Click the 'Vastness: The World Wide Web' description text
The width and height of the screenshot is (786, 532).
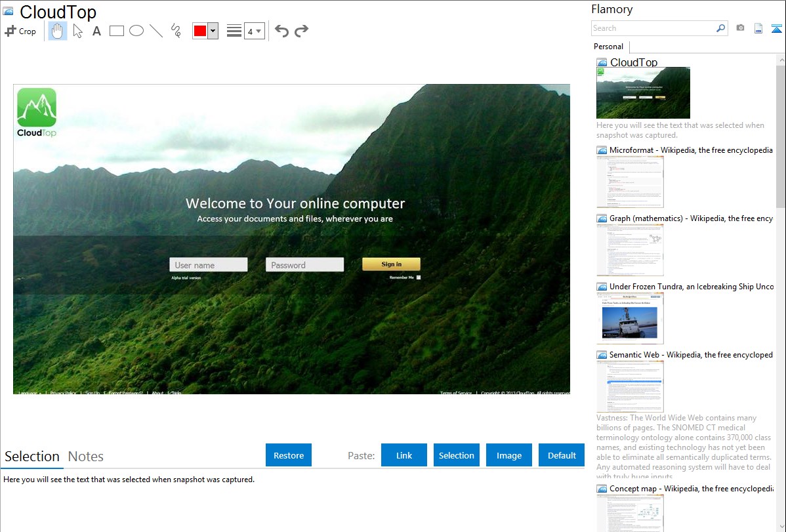(684, 447)
